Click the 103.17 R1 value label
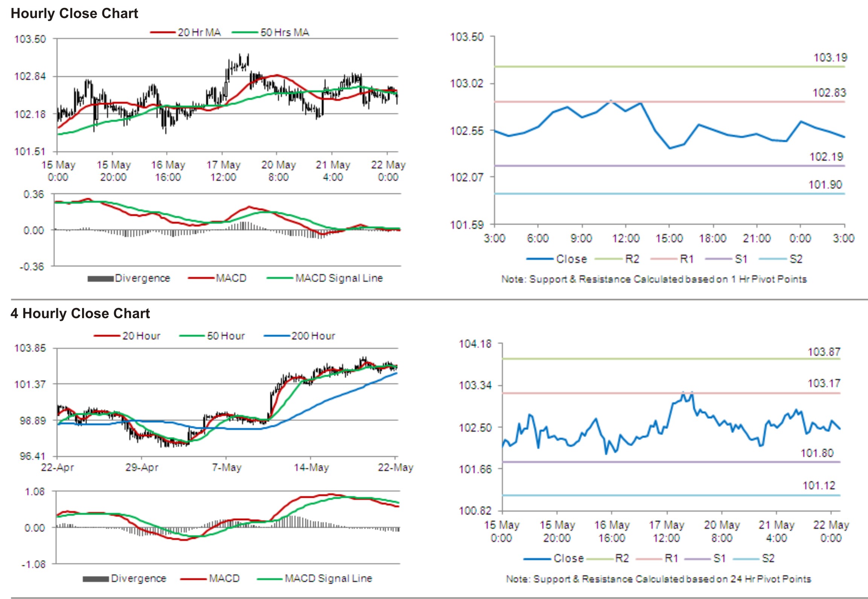Image resolution: width=868 pixels, height=599 pixels. tap(824, 383)
